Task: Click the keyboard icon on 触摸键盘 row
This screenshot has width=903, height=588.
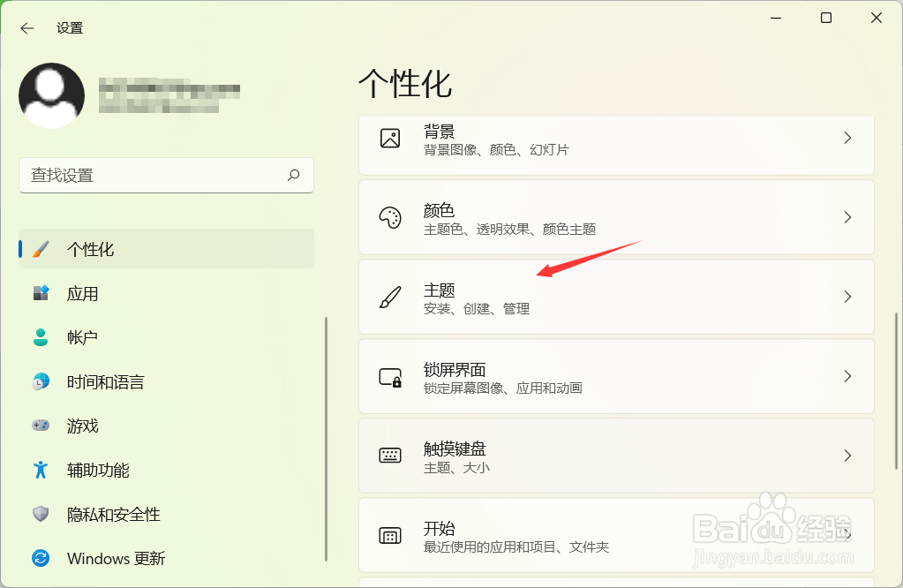Action: [x=390, y=456]
